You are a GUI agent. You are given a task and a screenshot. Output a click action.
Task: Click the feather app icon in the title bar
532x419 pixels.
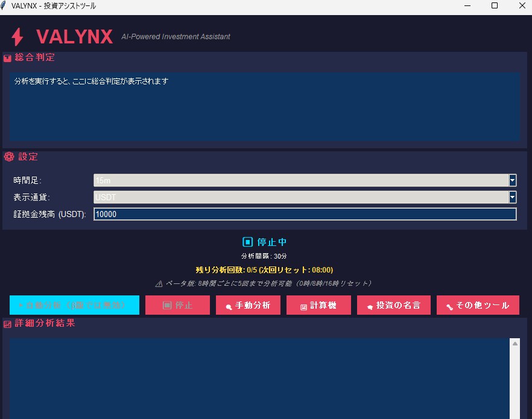pos(4,6)
